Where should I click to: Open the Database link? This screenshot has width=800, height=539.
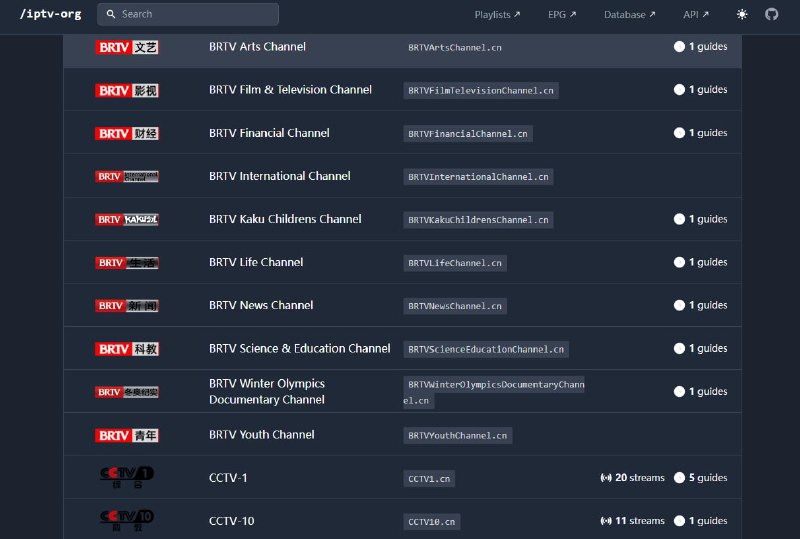click(630, 15)
